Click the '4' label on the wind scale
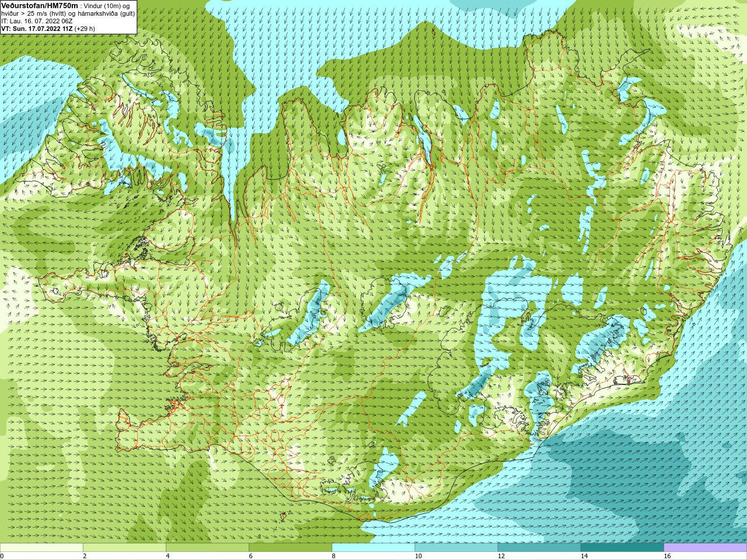Viewport: 747px width, 560px height. tap(167, 556)
